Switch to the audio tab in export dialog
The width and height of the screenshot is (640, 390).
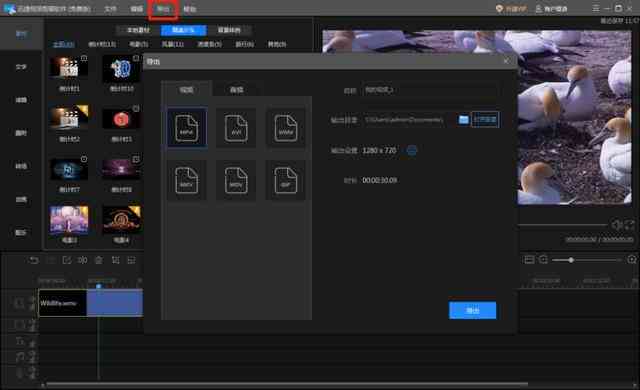[x=236, y=90]
